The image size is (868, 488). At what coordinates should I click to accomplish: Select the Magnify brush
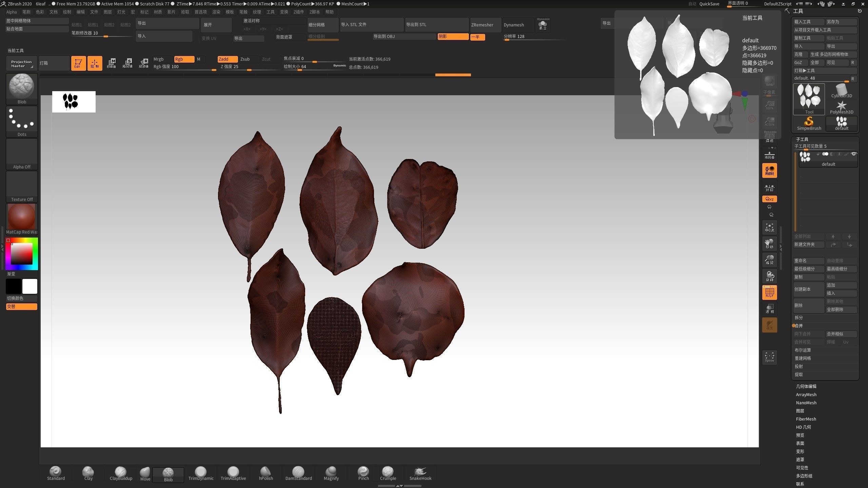coord(331,473)
